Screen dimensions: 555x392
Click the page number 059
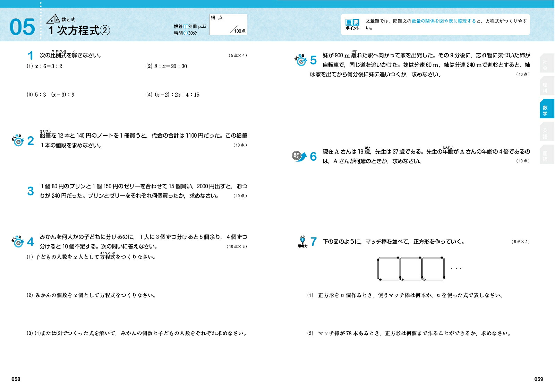point(539,379)
